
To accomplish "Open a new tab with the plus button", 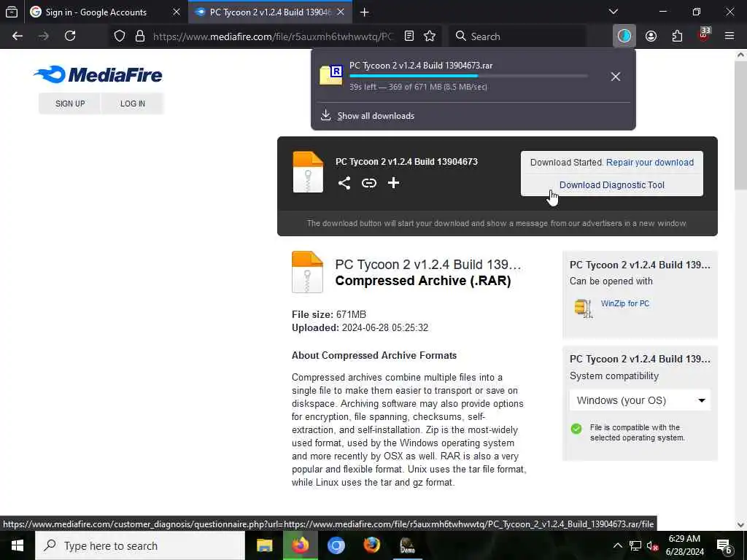I will (x=365, y=12).
